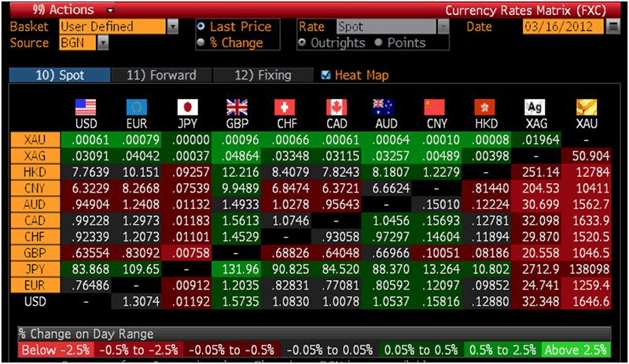Expand the Source BGN dropdown
The width and height of the screenshot is (629, 364).
pyautogui.click(x=102, y=42)
